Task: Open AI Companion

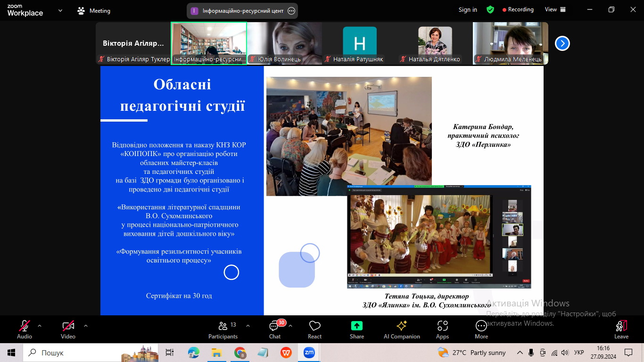Action: coord(402,329)
